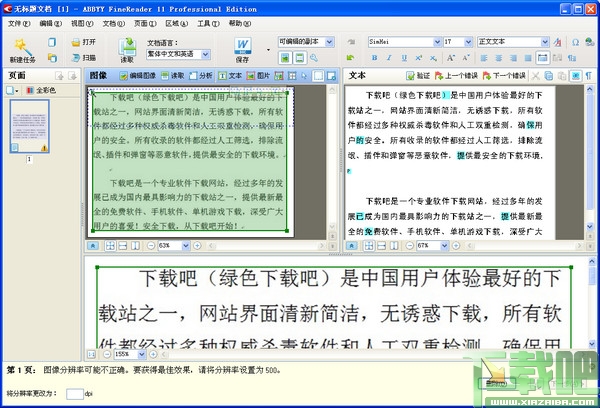Select the 文本 text area drawing tool
The height and width of the screenshot is (408, 600).
[x=230, y=76]
